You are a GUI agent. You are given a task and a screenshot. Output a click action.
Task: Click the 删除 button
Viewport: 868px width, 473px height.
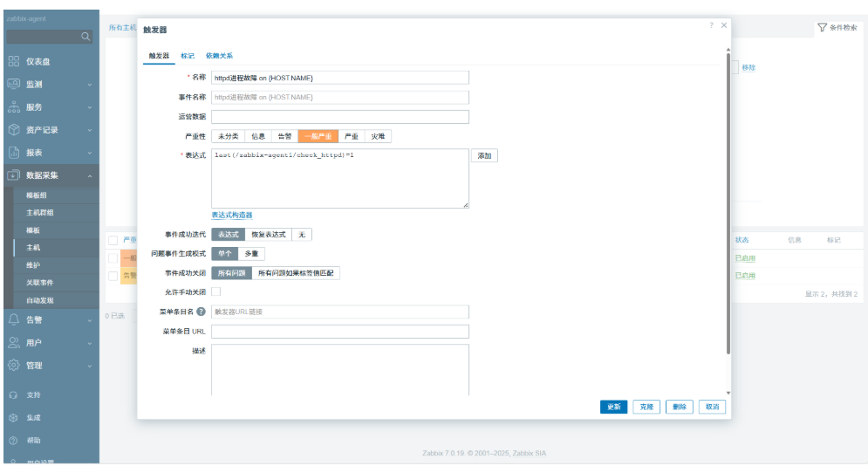(x=680, y=407)
